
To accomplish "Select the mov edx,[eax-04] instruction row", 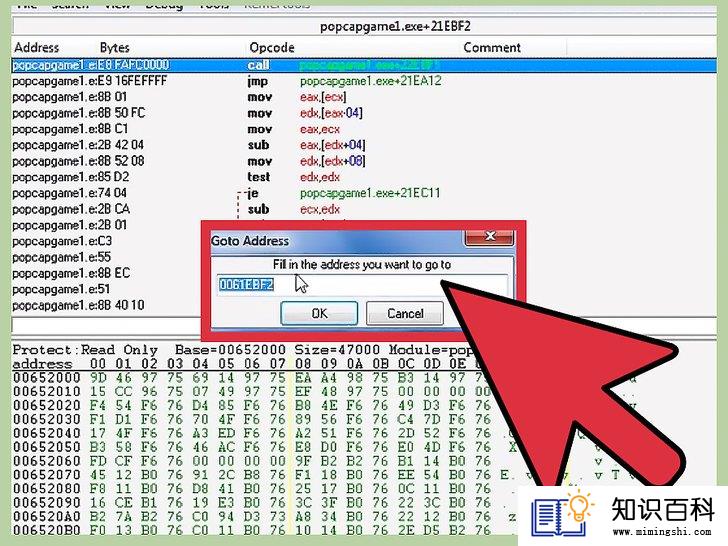I will click(364, 113).
